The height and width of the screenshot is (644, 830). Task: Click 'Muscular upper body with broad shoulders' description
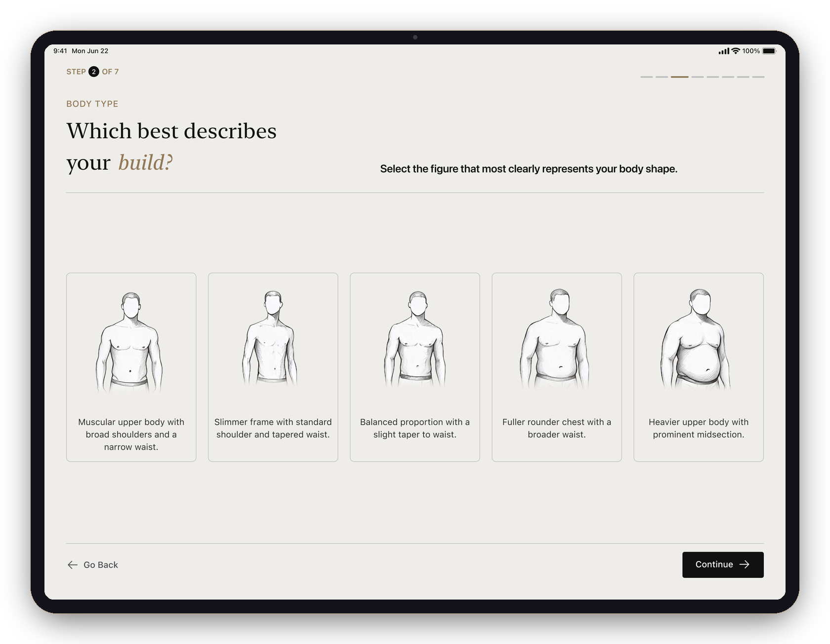(131, 434)
